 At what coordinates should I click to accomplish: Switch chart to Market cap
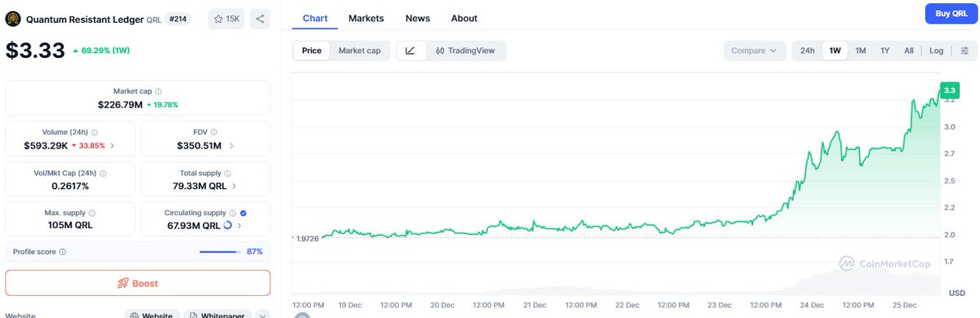(x=359, y=51)
